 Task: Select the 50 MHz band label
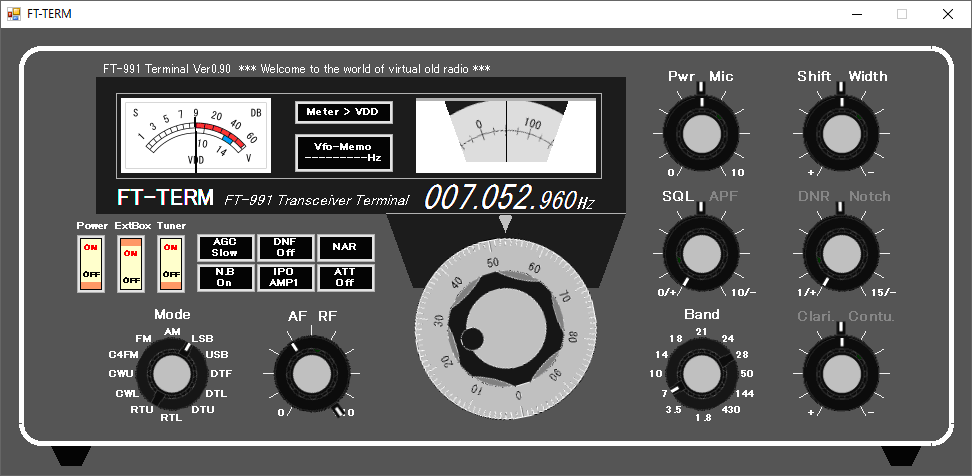[747, 374]
